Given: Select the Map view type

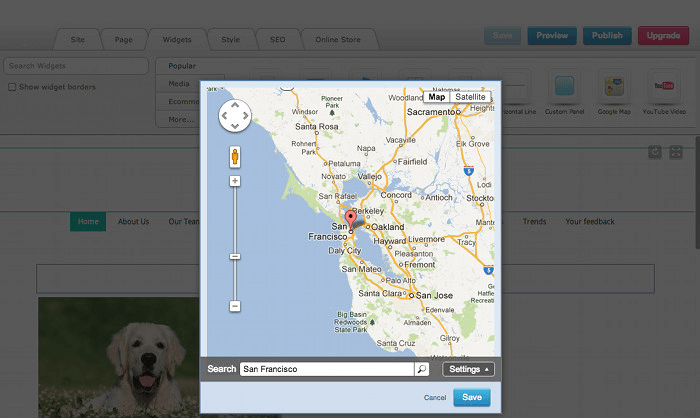Looking at the screenshot, I should point(437,97).
